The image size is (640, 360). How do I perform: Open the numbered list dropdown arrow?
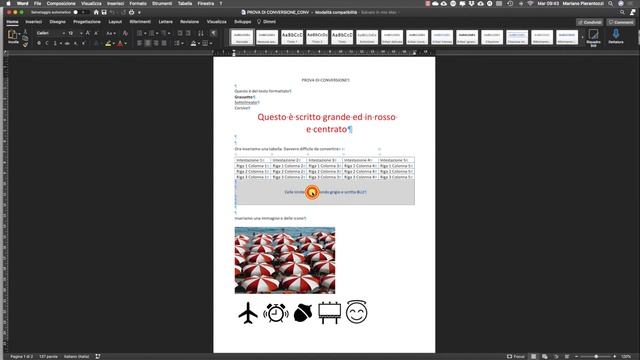pos(158,33)
